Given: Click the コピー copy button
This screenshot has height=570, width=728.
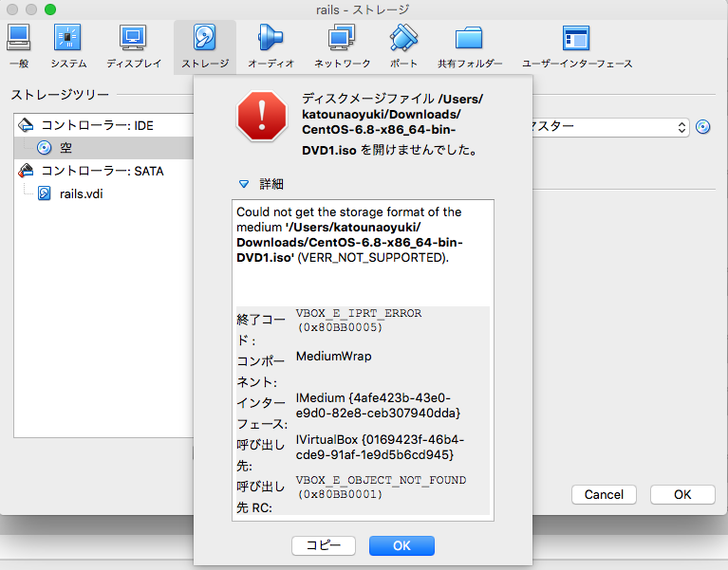Looking at the screenshot, I should (323, 545).
